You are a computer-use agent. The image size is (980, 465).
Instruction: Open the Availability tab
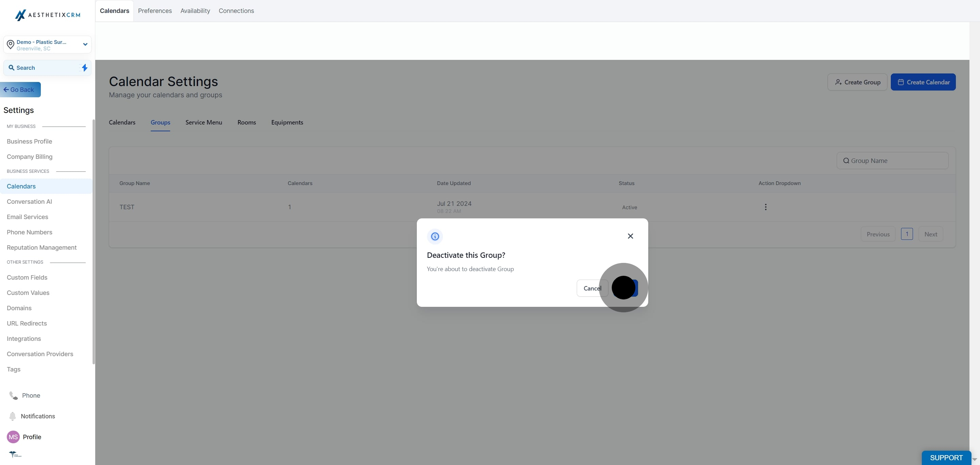195,11
